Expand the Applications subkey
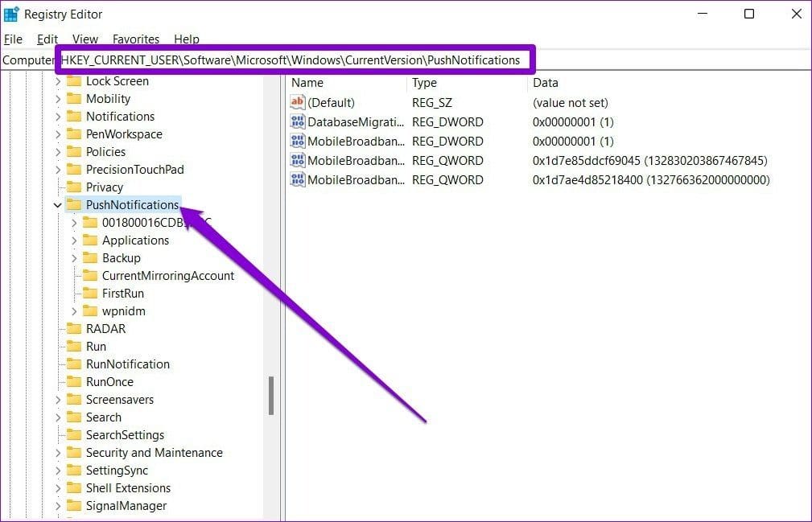 [x=74, y=240]
